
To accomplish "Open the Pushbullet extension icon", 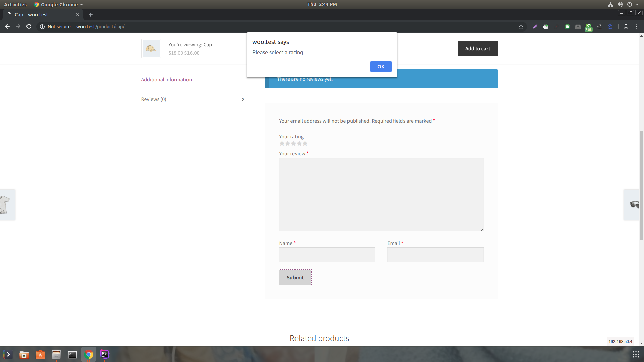I will click(567, 27).
